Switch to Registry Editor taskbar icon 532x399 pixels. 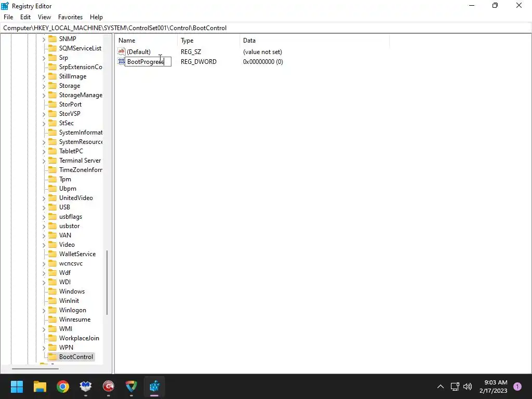(154, 387)
